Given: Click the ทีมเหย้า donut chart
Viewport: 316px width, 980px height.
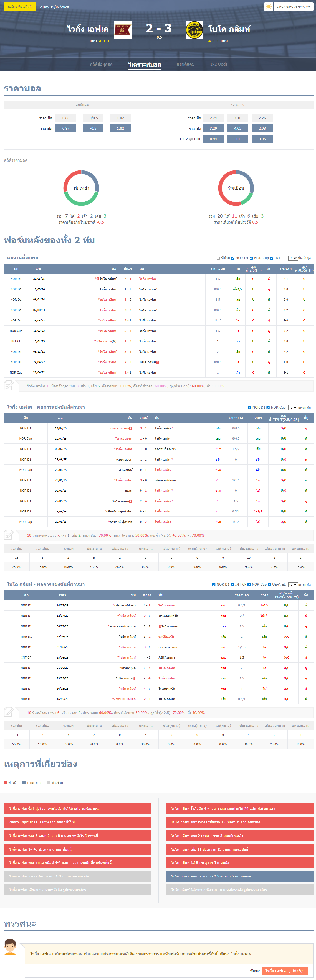Looking at the screenshot, I should coord(81,188).
